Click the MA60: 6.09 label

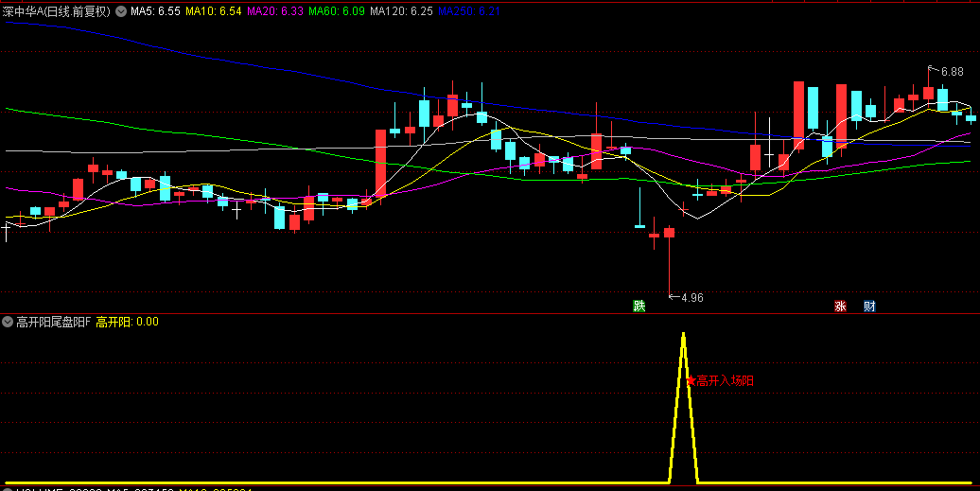pos(336,11)
